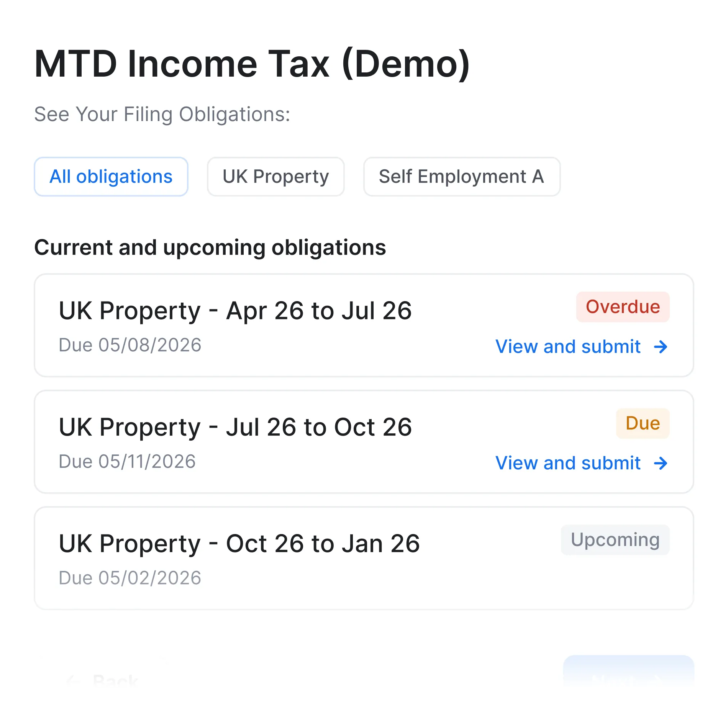Open View and submit for the overdue Apr 26 period
The height and width of the screenshot is (708, 728).
pyautogui.click(x=568, y=347)
